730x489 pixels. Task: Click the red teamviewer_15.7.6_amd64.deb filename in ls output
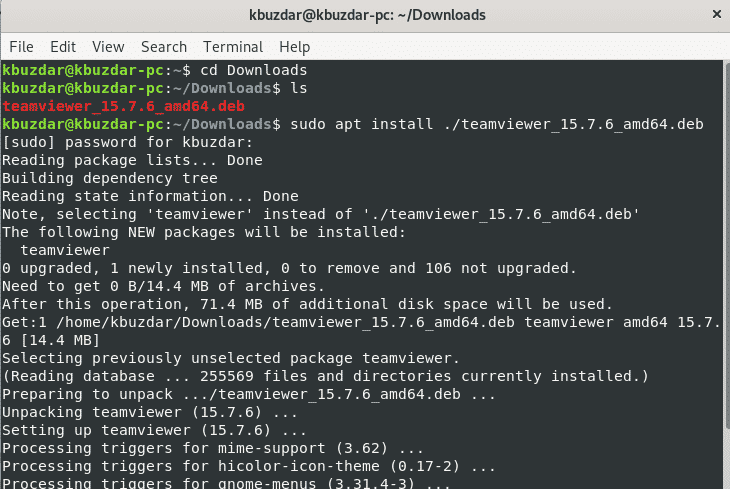pos(123,107)
